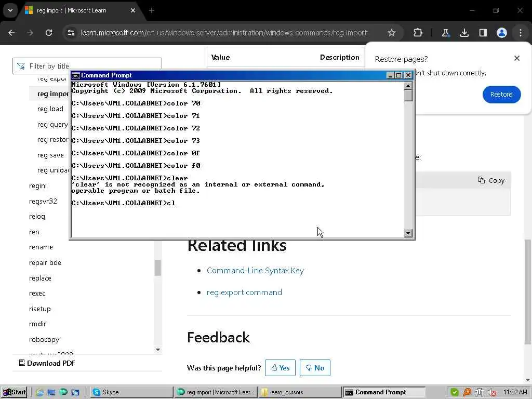Open repair bde in sidebar
Screen dimensions: 532x399
click(x=45, y=262)
